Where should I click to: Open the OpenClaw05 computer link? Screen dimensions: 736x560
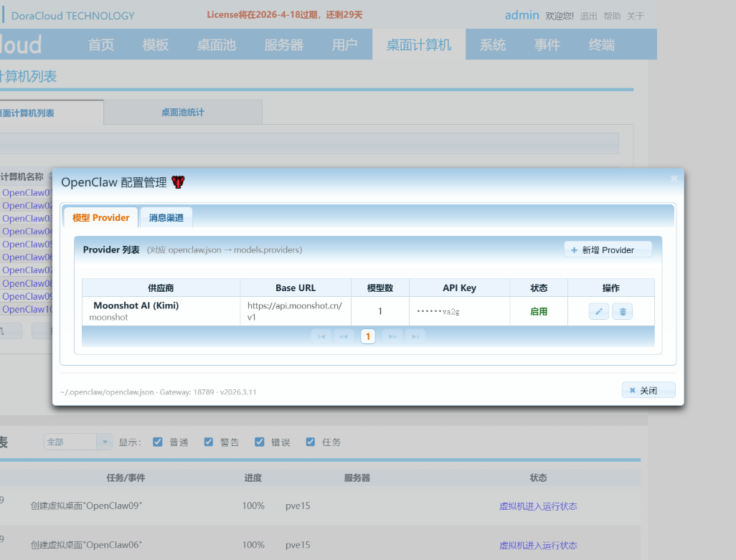[x=27, y=244]
